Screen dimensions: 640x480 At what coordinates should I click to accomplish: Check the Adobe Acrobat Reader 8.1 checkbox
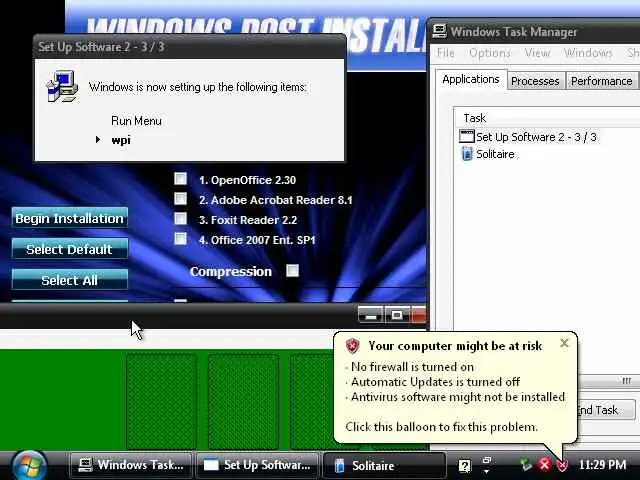(180, 199)
